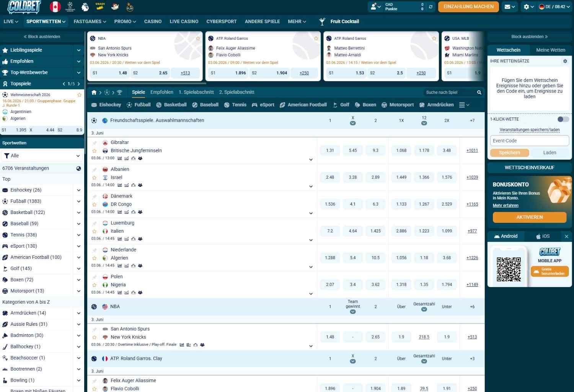Viewport: 574px width, 392px height.
Task: Favorite Felix Auger Aliassime card star
Action: [x=316, y=38]
